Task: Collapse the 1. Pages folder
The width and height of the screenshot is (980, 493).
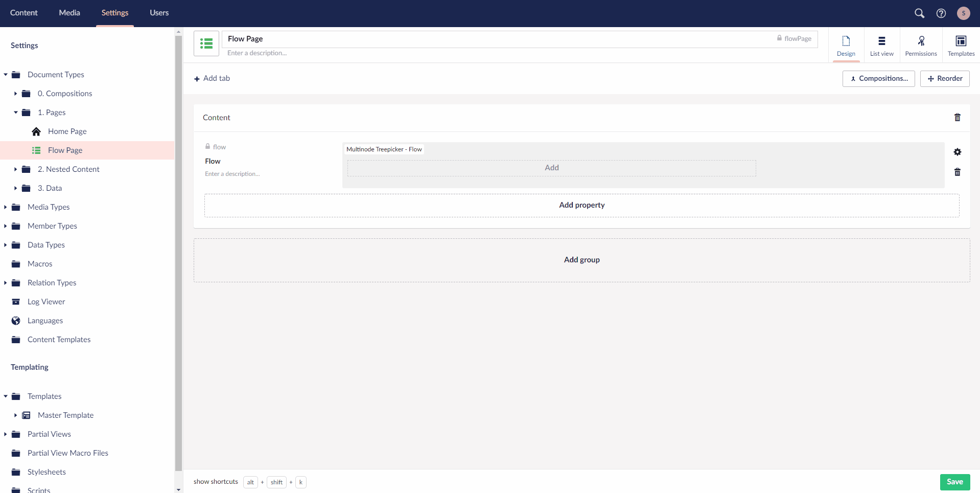Action: click(15, 112)
